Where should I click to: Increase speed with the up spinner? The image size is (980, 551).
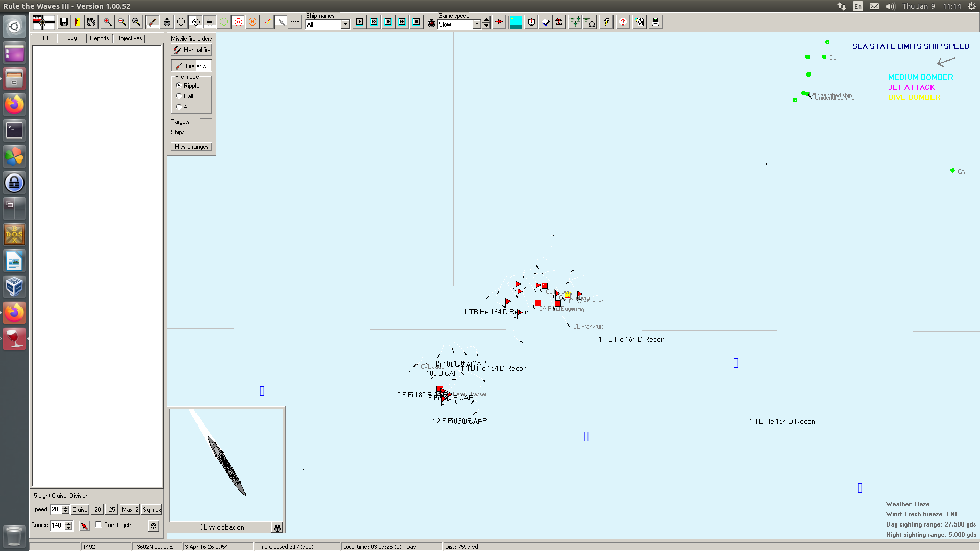click(66, 507)
